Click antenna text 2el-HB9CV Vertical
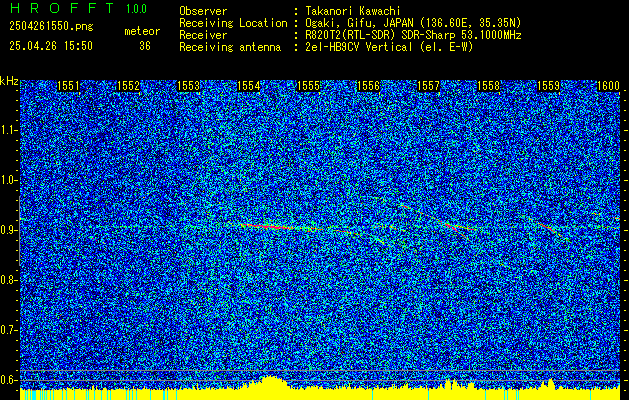Image resolution: width=629 pixels, height=400 pixels. tap(359, 47)
